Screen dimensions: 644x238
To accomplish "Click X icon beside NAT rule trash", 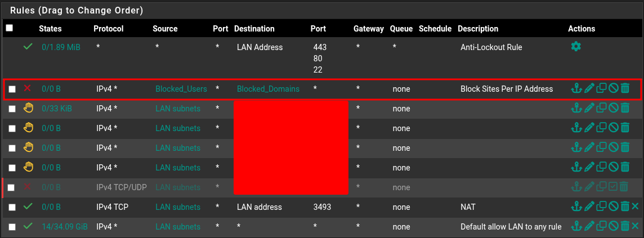I will pos(636,206).
